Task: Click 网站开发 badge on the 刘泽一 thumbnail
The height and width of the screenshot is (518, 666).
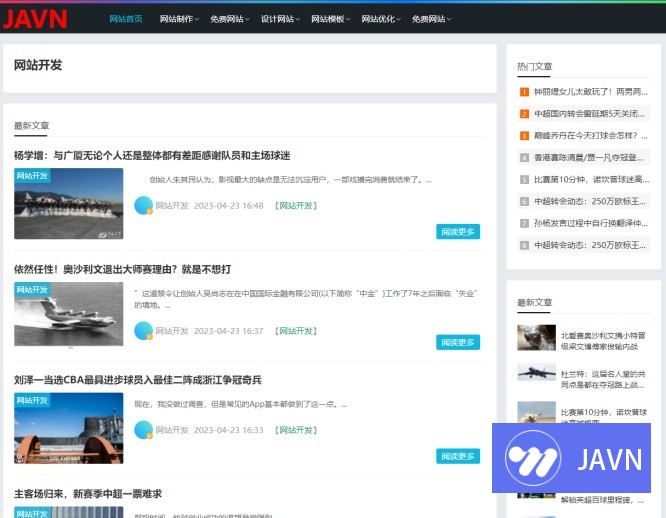Action: [32, 400]
